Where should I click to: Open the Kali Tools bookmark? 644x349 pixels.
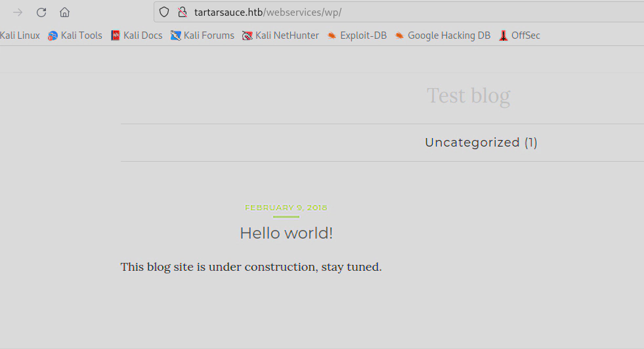(75, 35)
